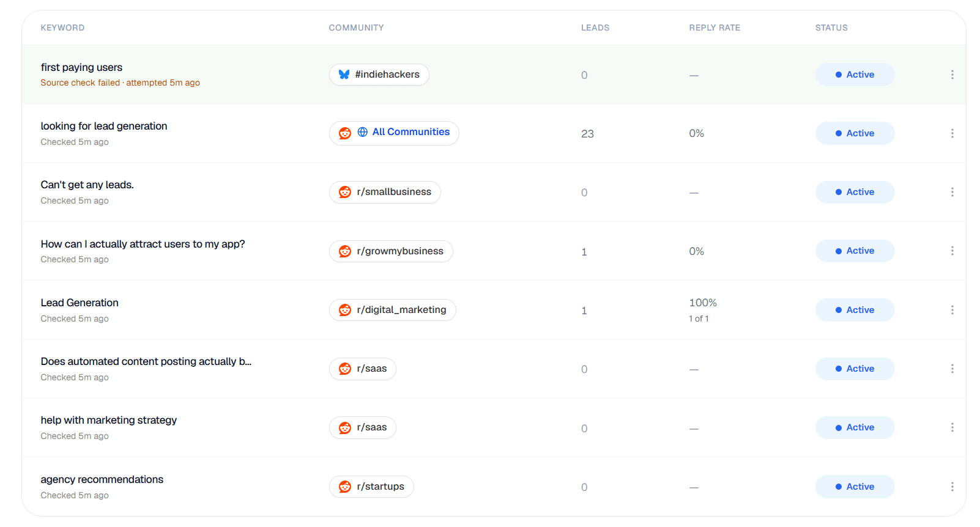980x527 pixels.
Task: Open the kebab menu for the 'automated content posting' row
Action: tap(952, 369)
